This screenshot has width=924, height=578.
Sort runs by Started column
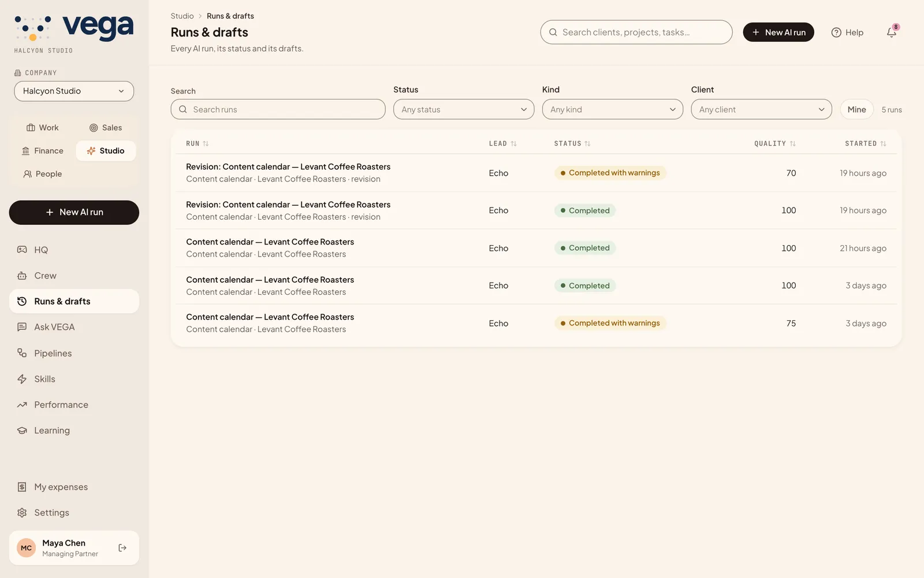pos(866,143)
